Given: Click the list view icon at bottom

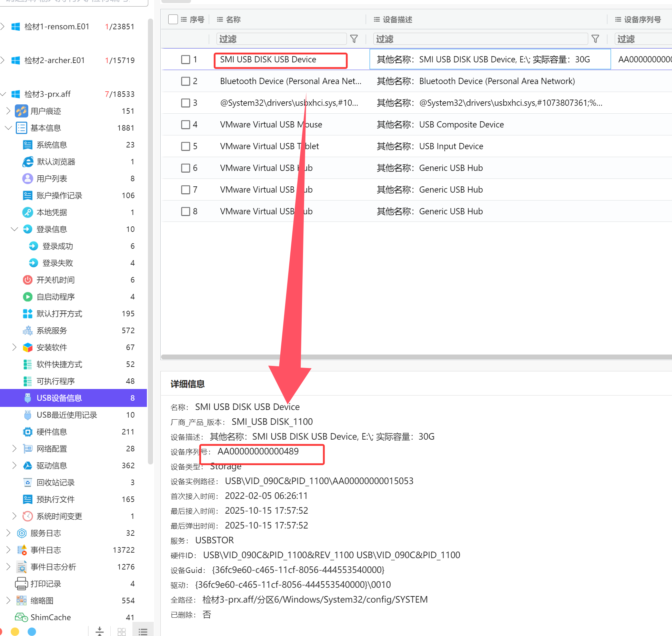Looking at the screenshot, I should (143, 631).
